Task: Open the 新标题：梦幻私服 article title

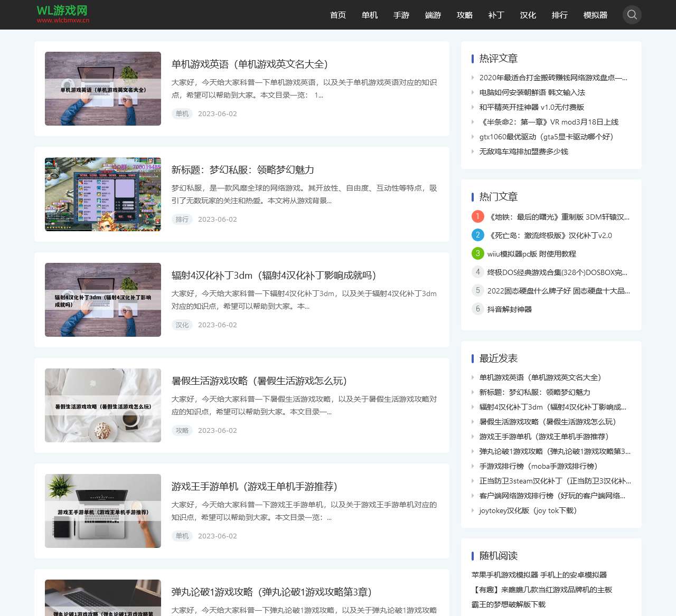Action: (x=243, y=170)
